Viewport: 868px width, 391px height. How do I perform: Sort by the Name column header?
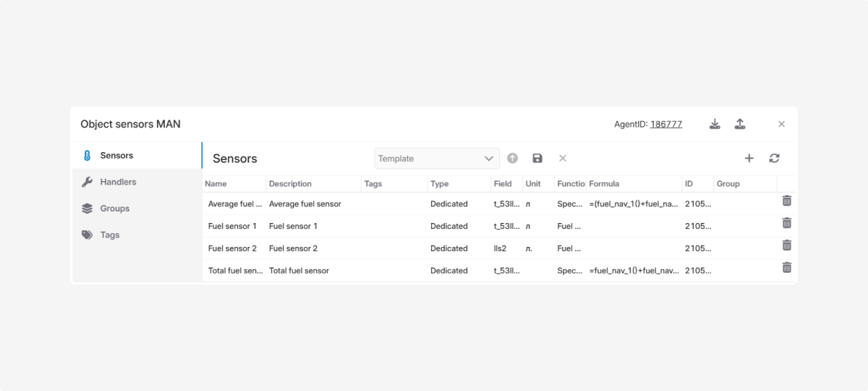pos(216,184)
